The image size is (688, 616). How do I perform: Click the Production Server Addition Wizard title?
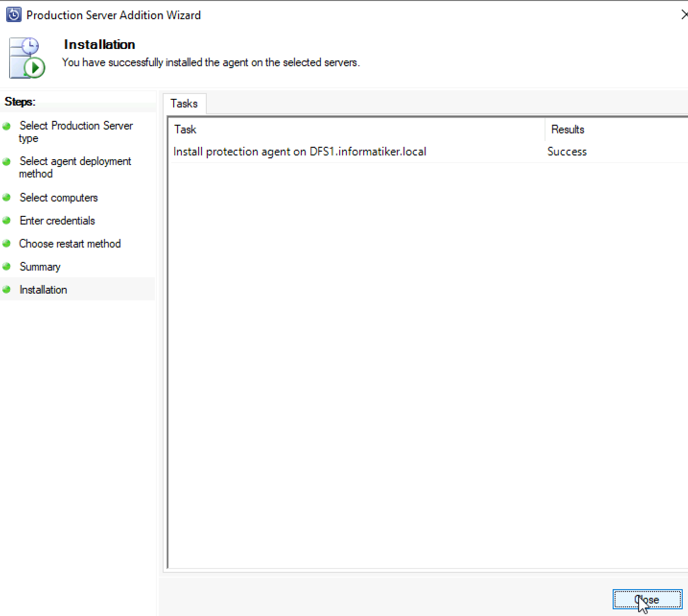pos(114,15)
